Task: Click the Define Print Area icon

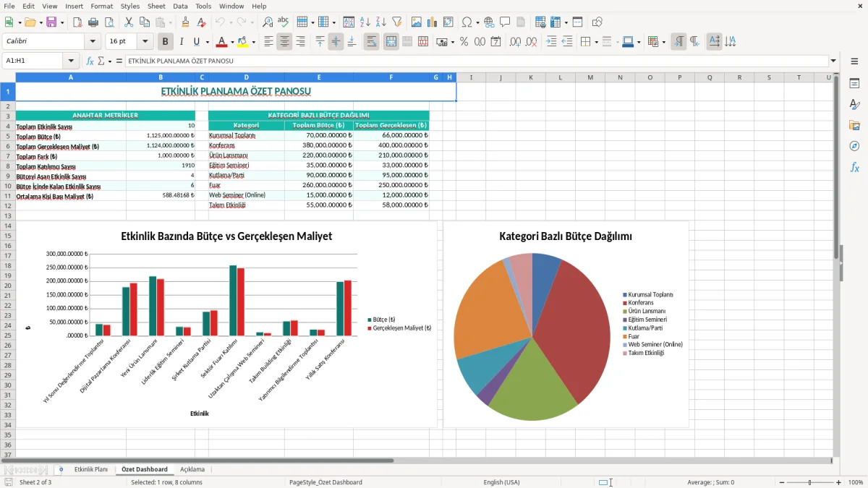Action: [x=540, y=22]
